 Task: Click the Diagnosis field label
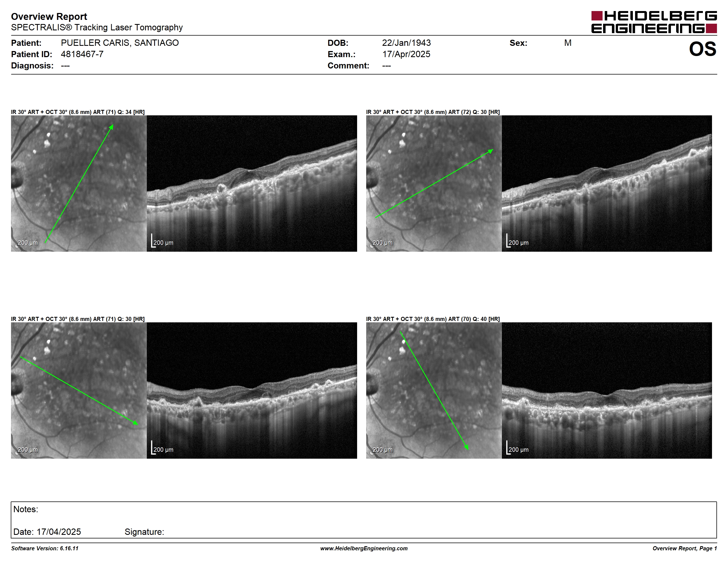click(32, 65)
